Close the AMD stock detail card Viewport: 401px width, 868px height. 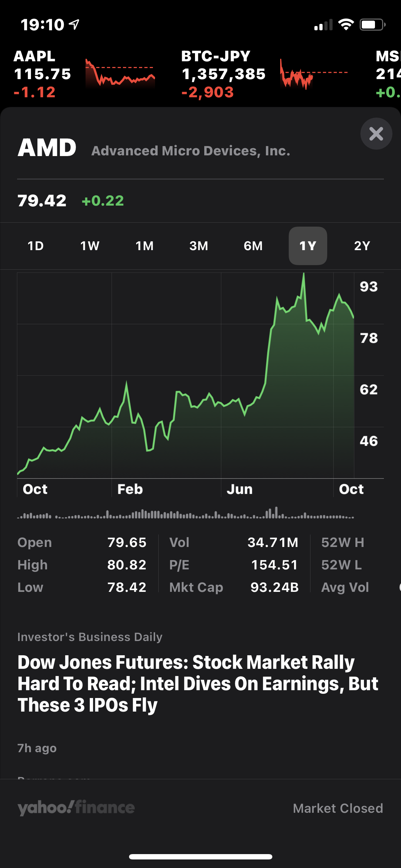(376, 134)
